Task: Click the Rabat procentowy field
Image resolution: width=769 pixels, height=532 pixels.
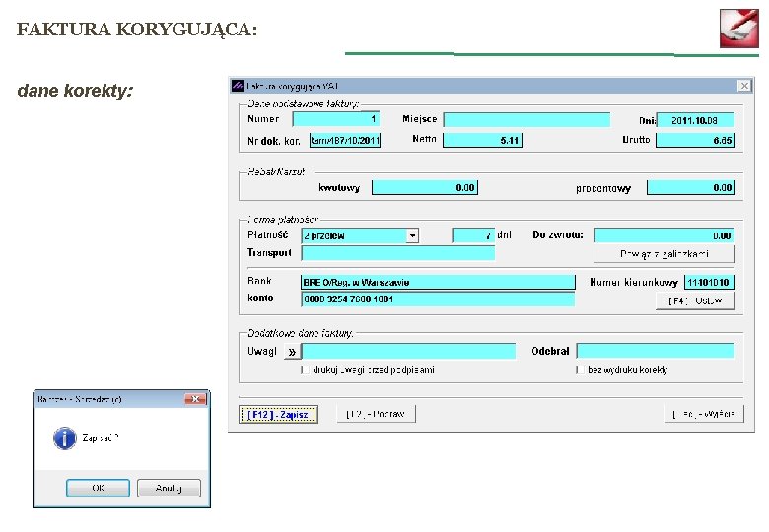Action: click(x=691, y=187)
